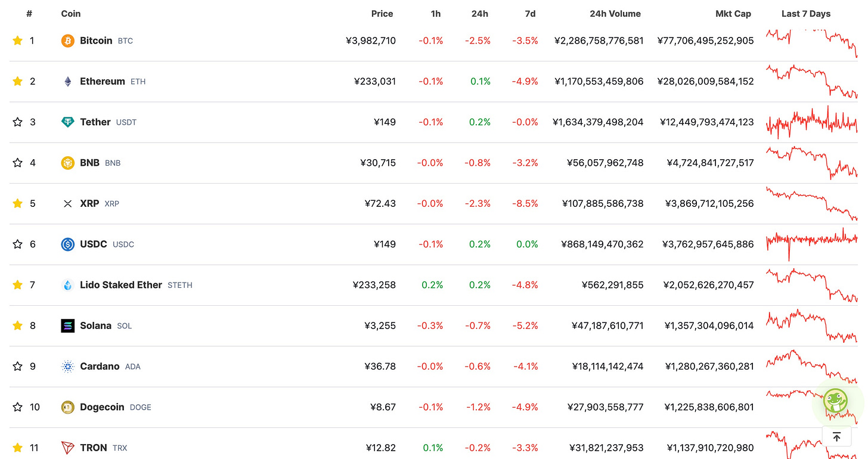Toggle the TRON favorite star
The image size is (868, 459).
[x=17, y=448]
